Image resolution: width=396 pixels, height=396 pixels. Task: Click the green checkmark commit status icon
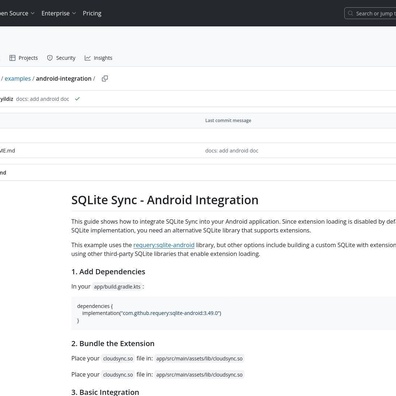(77, 99)
